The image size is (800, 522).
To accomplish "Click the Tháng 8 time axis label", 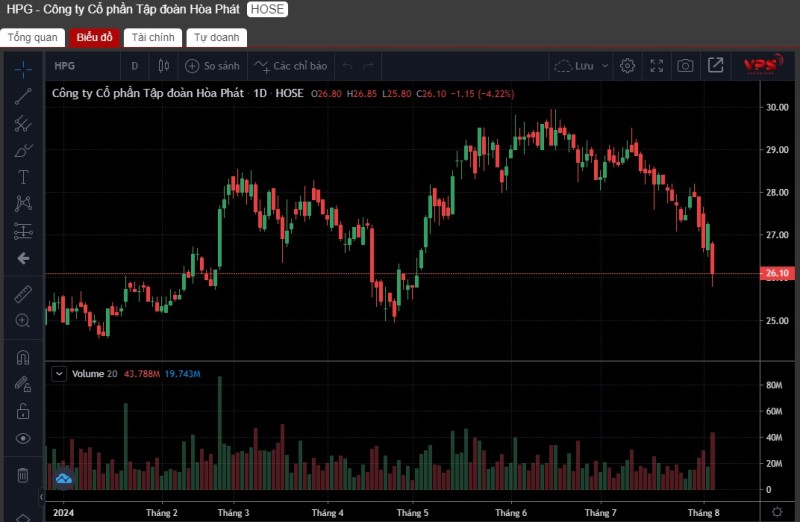I will [703, 512].
